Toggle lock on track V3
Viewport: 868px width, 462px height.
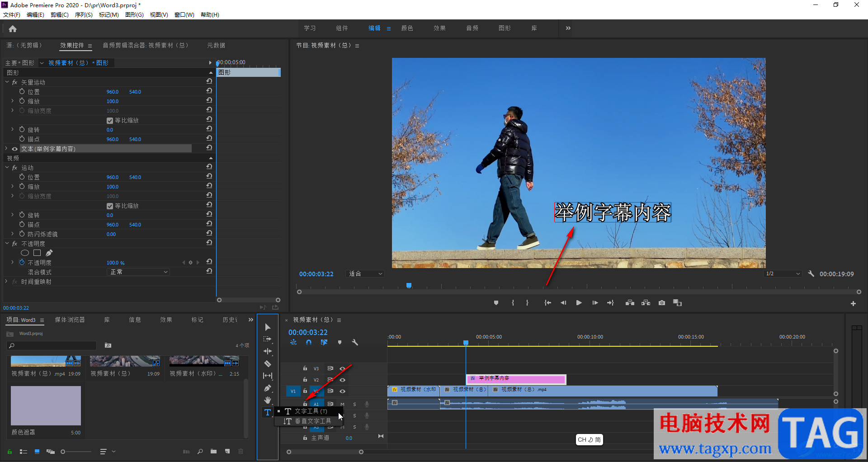tap(305, 368)
